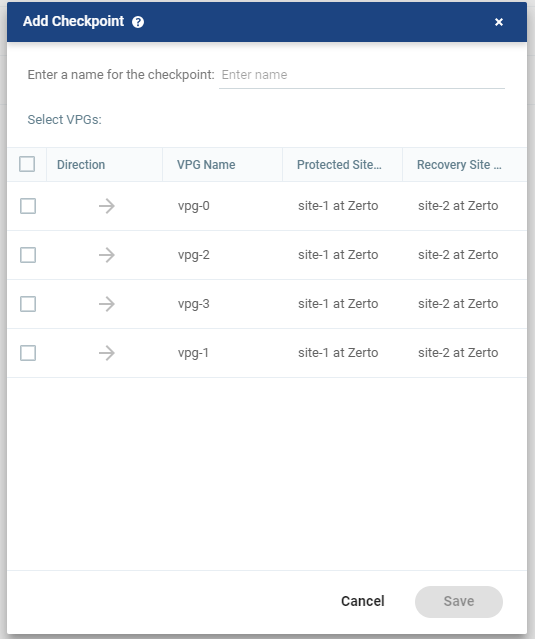The image size is (535, 639).
Task: Click the Cancel button
Action: tap(363, 601)
